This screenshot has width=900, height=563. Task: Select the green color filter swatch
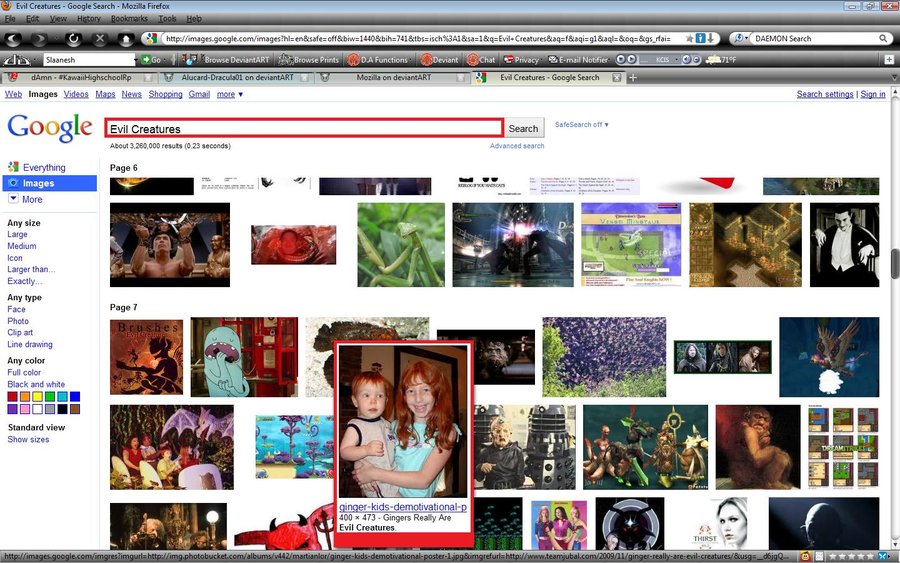(50, 397)
